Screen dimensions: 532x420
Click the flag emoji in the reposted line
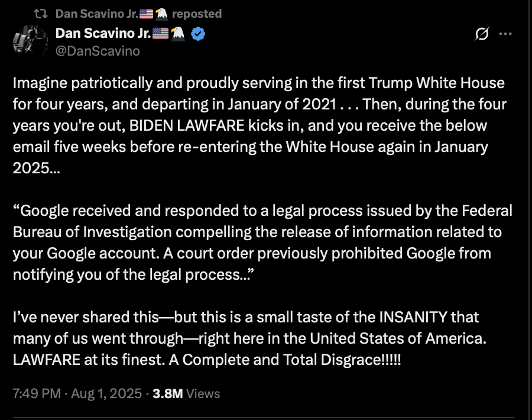point(144,13)
